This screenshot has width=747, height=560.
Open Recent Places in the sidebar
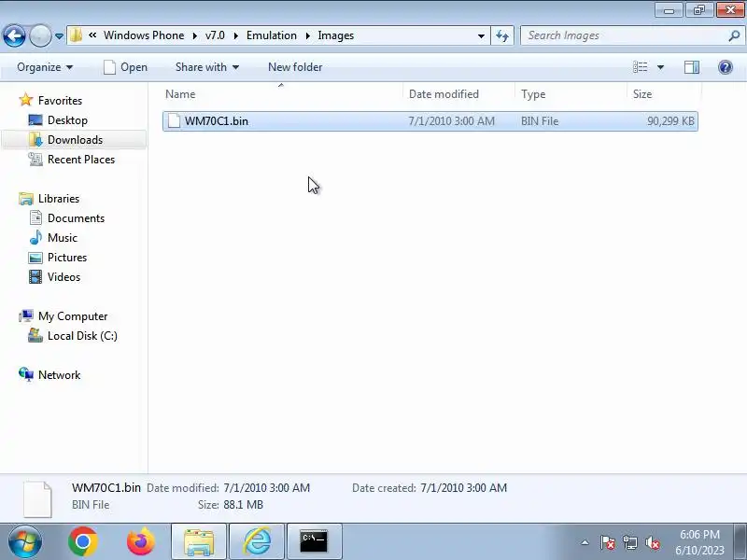72,159
